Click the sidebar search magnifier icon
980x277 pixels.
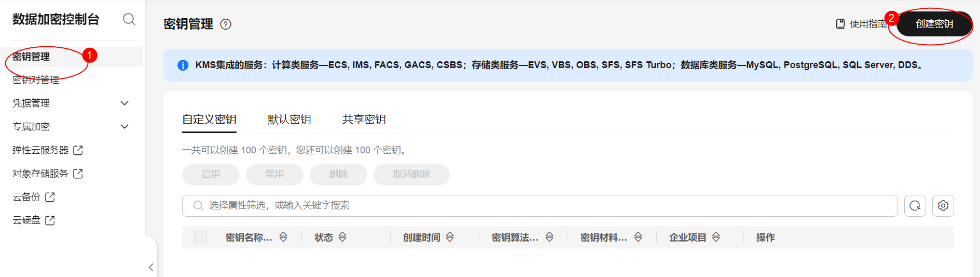coord(129,19)
